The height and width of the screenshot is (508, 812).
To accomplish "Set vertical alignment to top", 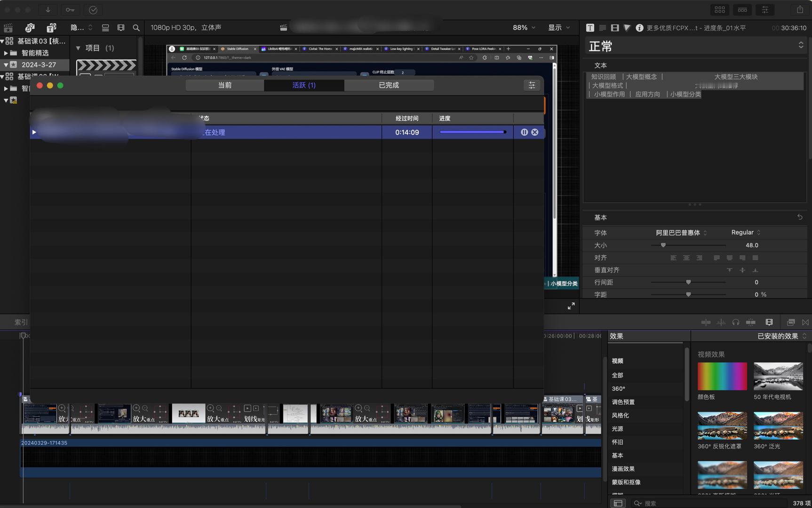I will coord(730,270).
